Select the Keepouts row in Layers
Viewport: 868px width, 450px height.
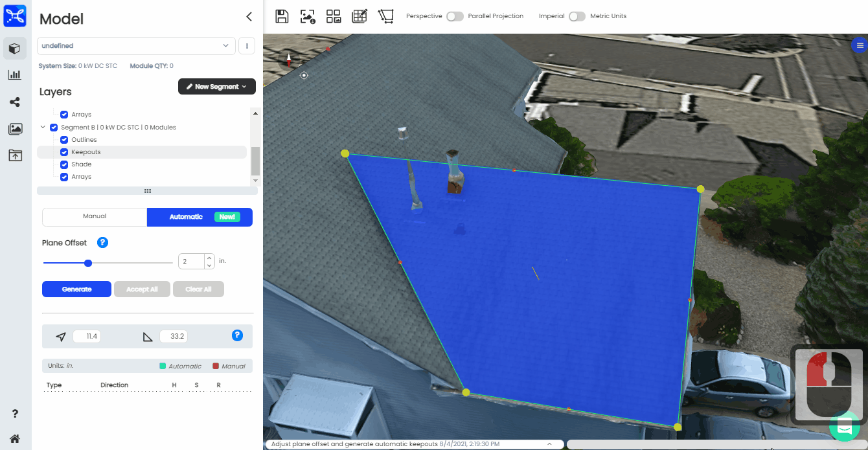142,152
